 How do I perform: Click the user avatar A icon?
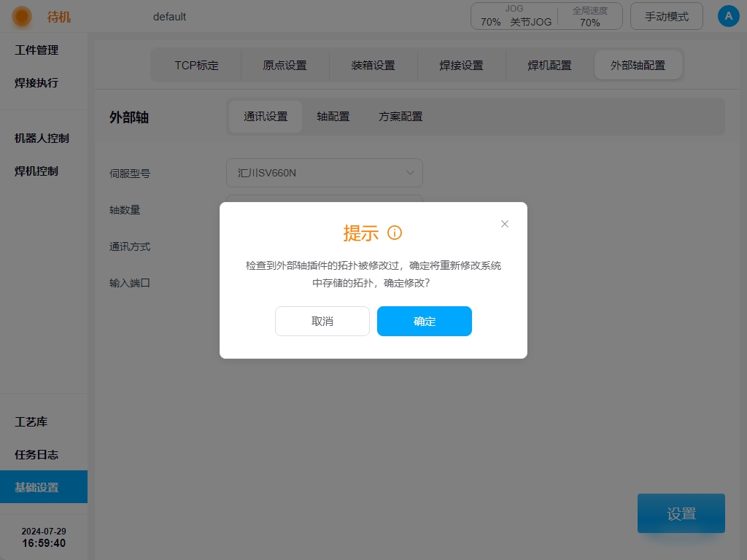coord(728,16)
